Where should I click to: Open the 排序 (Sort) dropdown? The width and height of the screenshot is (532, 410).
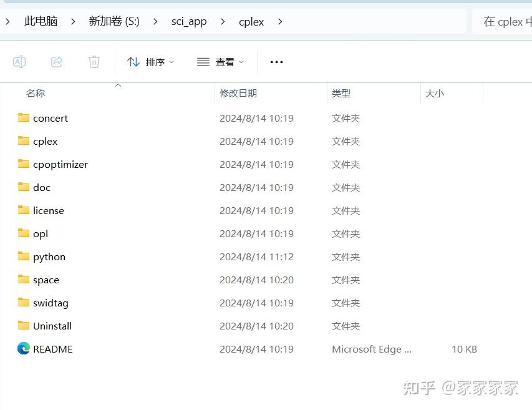(151, 61)
